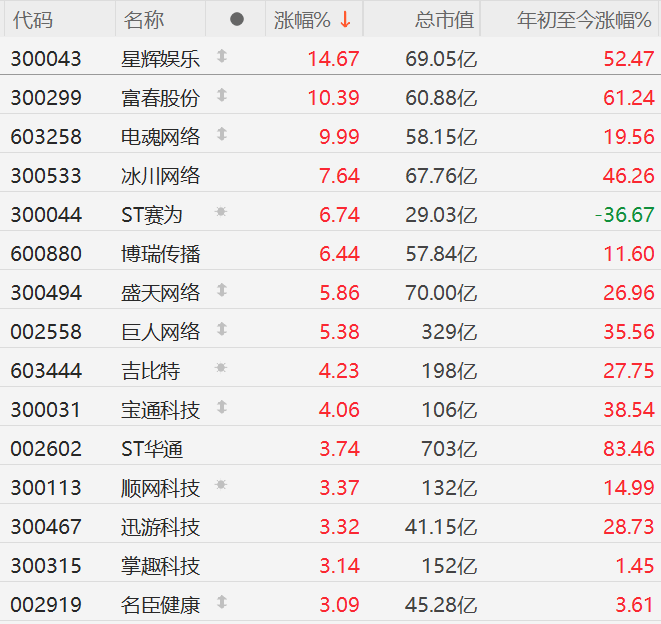Click the 14.67 gain value
Image resolution: width=661 pixels, height=624 pixels.
(x=333, y=59)
